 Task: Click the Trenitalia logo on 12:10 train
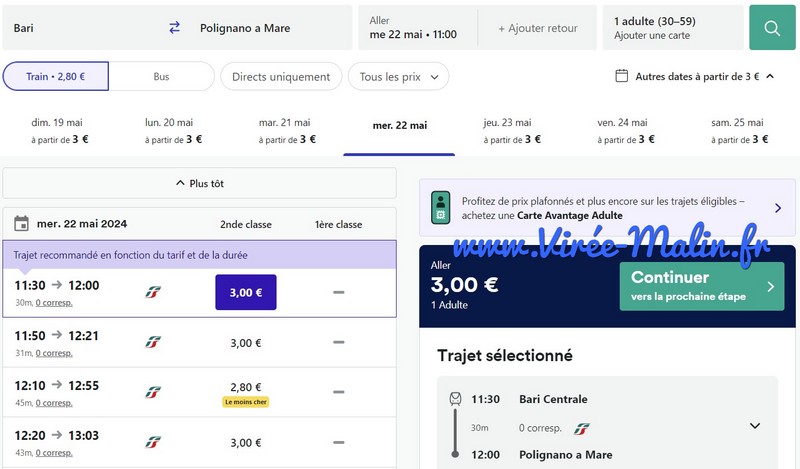[153, 392]
